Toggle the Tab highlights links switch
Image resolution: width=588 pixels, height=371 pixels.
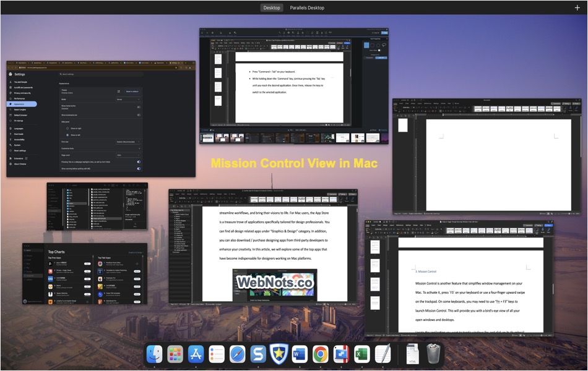click(x=139, y=162)
